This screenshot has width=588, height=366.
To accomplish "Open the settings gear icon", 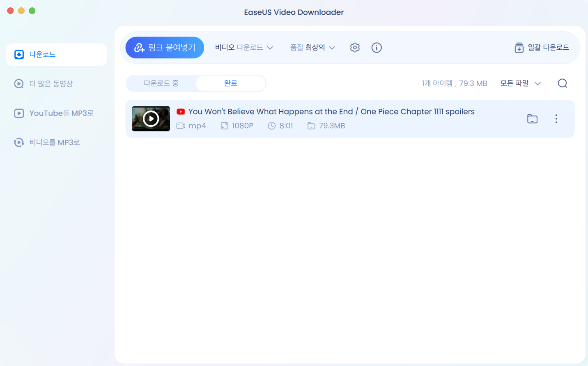I will 355,48.
